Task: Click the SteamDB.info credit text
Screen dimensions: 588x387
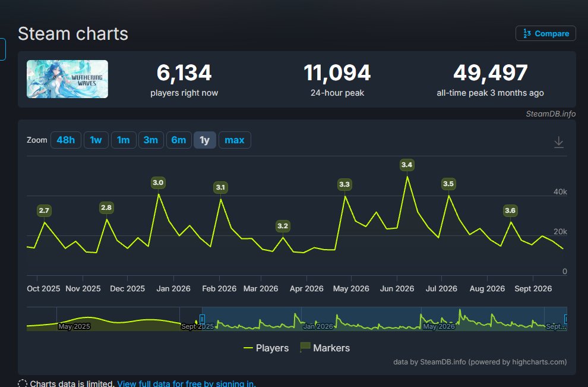Action: point(551,114)
